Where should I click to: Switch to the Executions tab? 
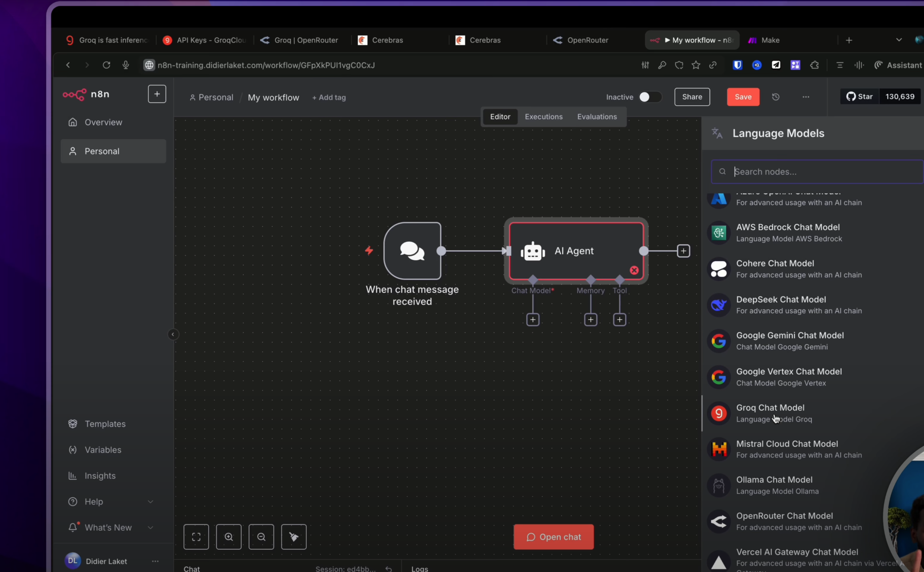click(543, 117)
